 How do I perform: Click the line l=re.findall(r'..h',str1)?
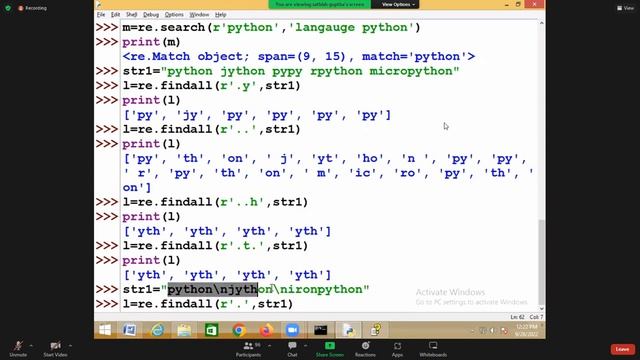215,202
